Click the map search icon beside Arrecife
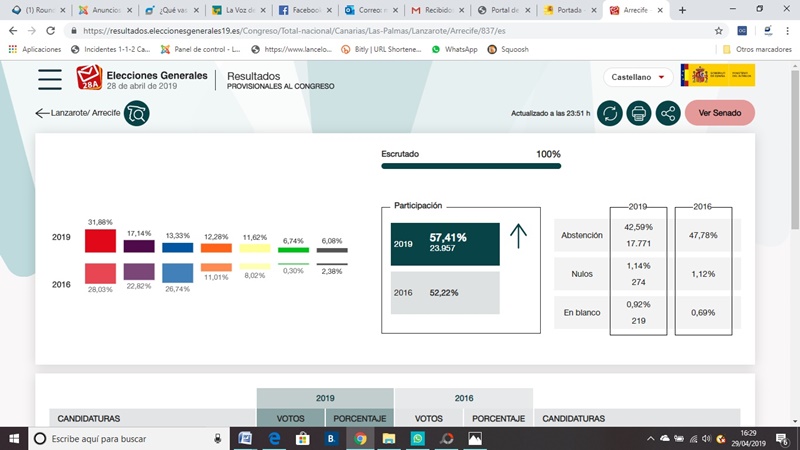800x450 pixels. pyautogui.click(x=136, y=113)
